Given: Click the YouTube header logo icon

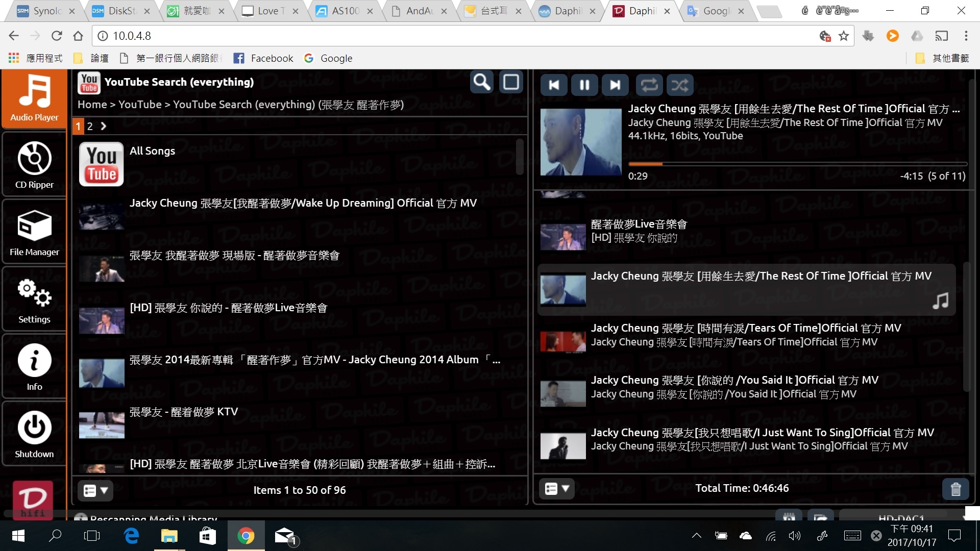Looking at the screenshot, I should click(x=89, y=83).
